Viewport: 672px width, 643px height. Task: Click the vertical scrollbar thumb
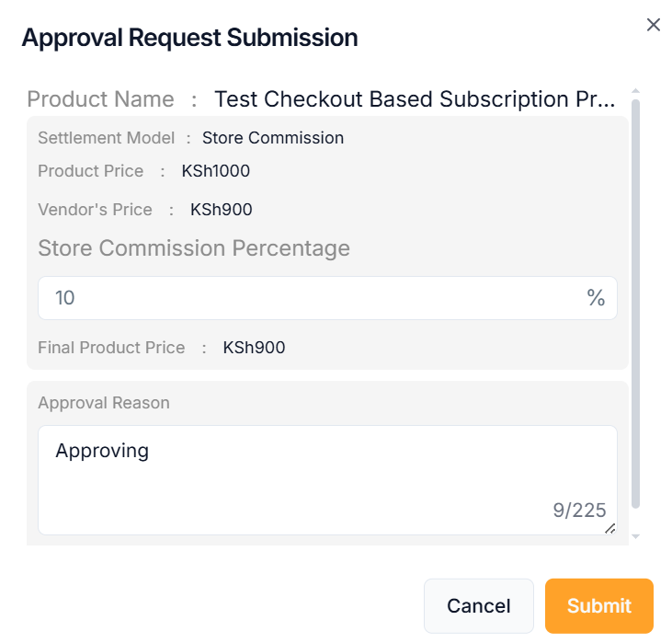click(x=635, y=304)
